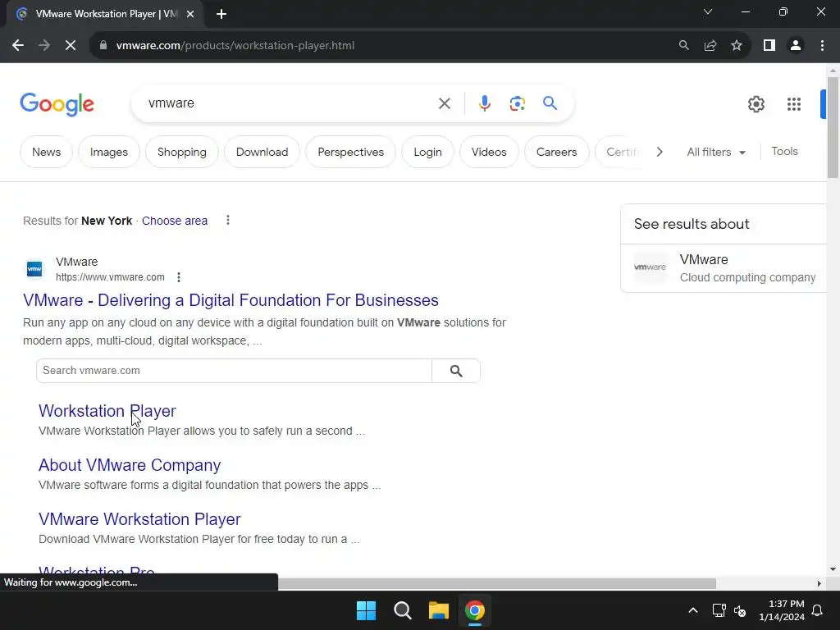Show more filter chips with arrow

[660, 152]
